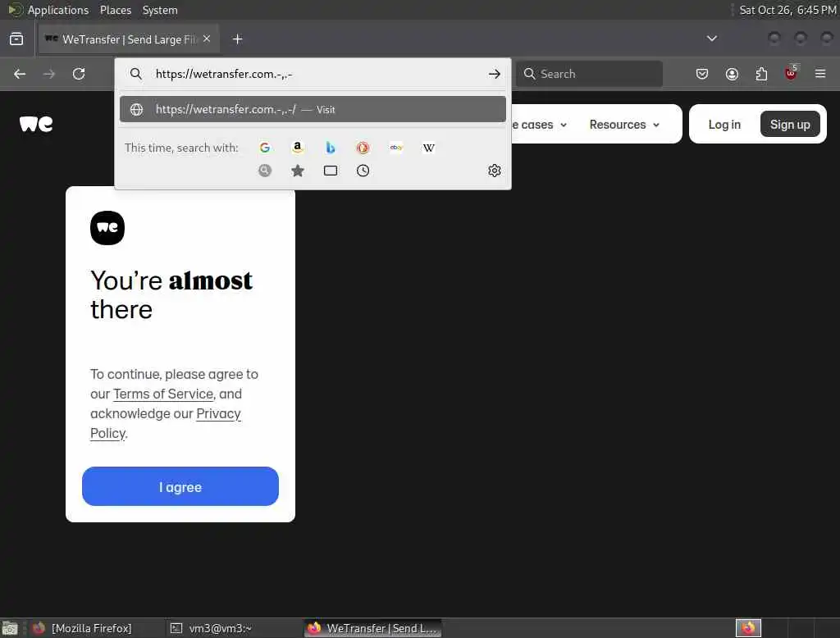Expand the Resources dropdown
The width and height of the screenshot is (840, 638).
tap(624, 125)
